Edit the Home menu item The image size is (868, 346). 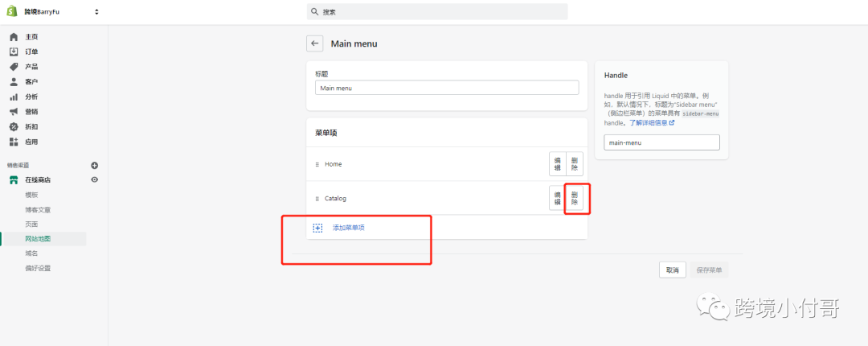click(557, 164)
